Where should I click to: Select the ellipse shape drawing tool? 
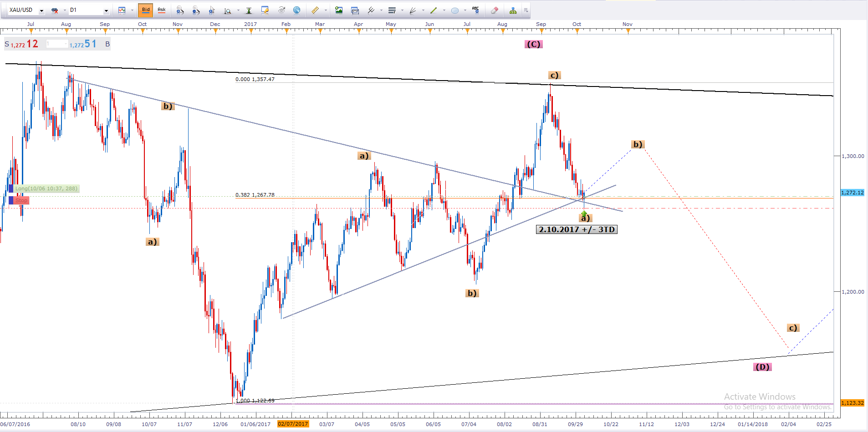coord(454,10)
